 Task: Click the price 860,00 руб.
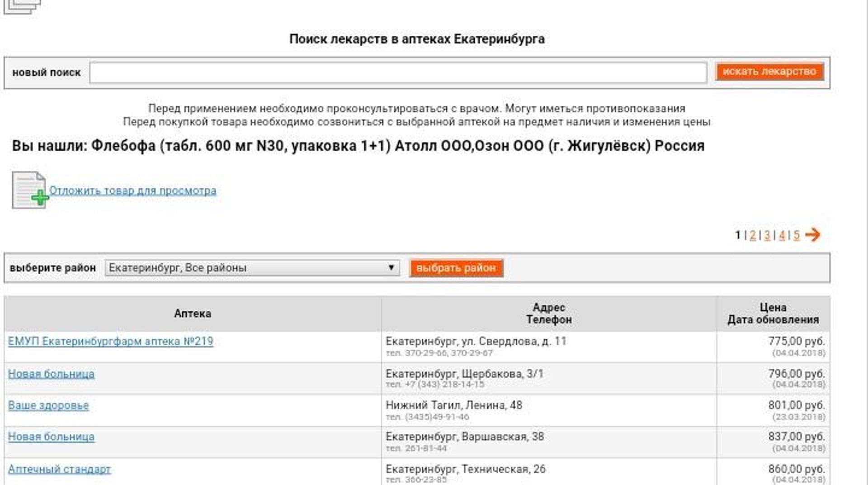point(797,469)
